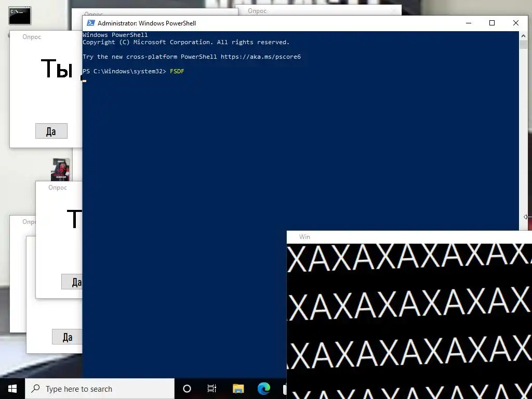This screenshot has width=532, height=399.
Task: Focus the Type here to search box
Action: [x=100, y=389]
